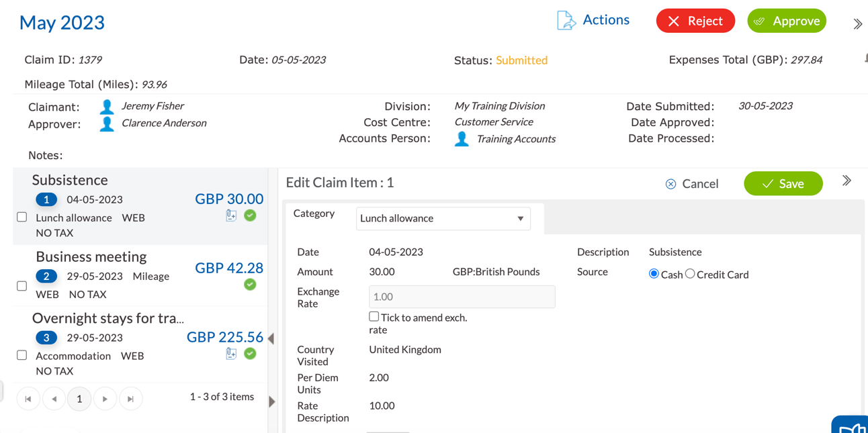Image resolution: width=868 pixels, height=433 pixels.
Task: Click the Claim ID value 1379
Action: click(90, 60)
